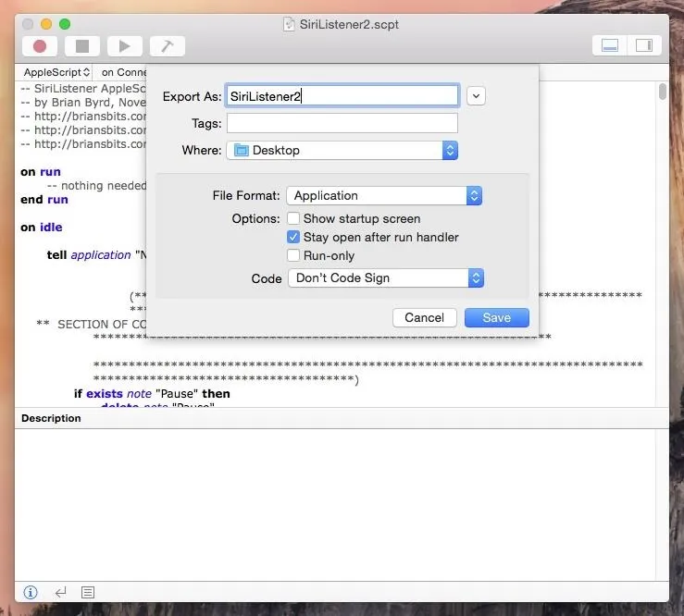Click the '** SECTION OF CO' comment line
Screen dimensions: 684x616
92,325
